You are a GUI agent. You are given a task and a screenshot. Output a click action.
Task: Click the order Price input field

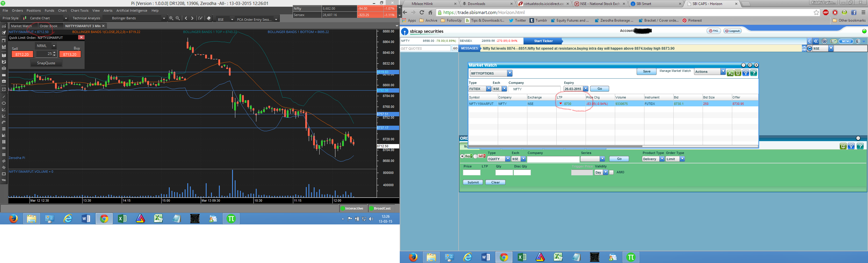(471, 172)
